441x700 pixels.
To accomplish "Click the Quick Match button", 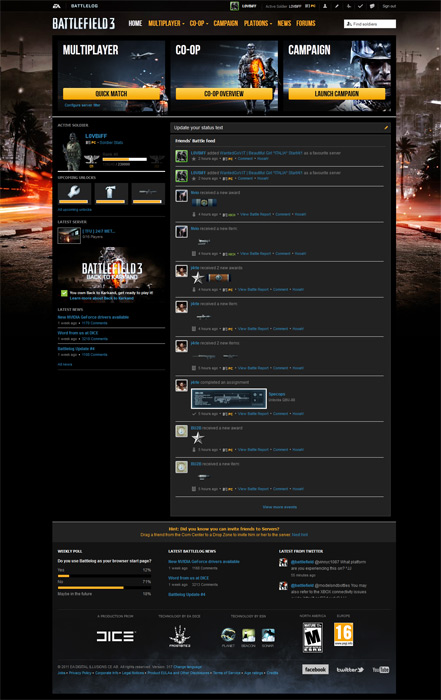I will click(111, 93).
